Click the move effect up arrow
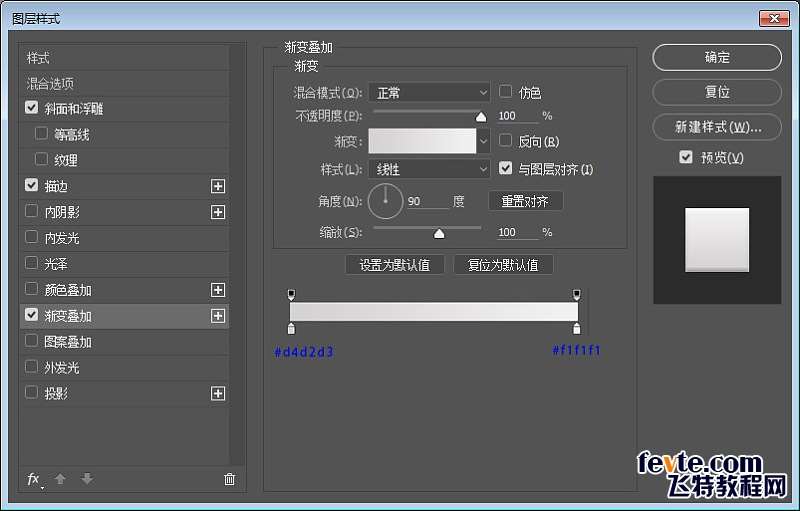Screen dimensions: 800x511 60,479
